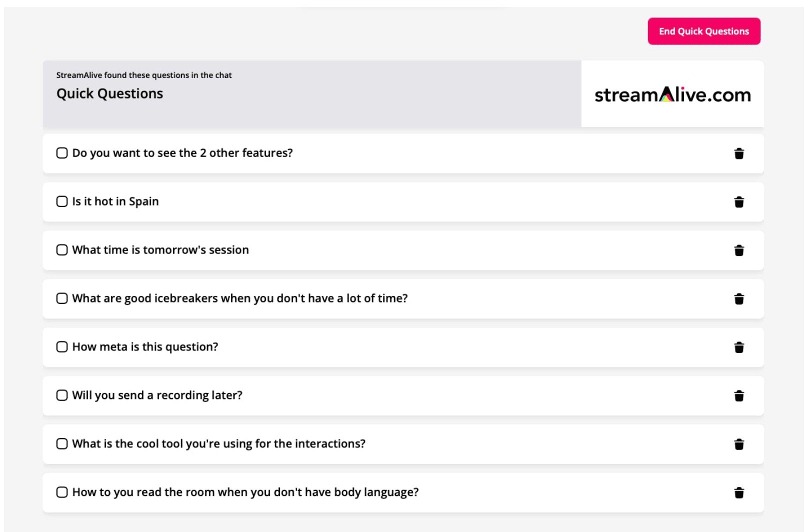This screenshot has width=809, height=532.
Task: Trash the "Is it hot in Spain" question
Action: pyautogui.click(x=739, y=202)
